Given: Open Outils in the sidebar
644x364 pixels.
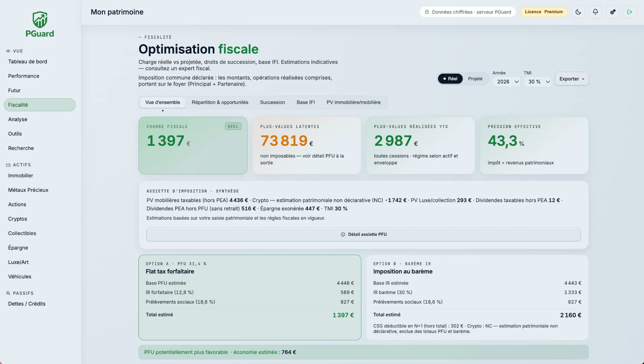Looking at the screenshot, I should [x=40, y=134].
